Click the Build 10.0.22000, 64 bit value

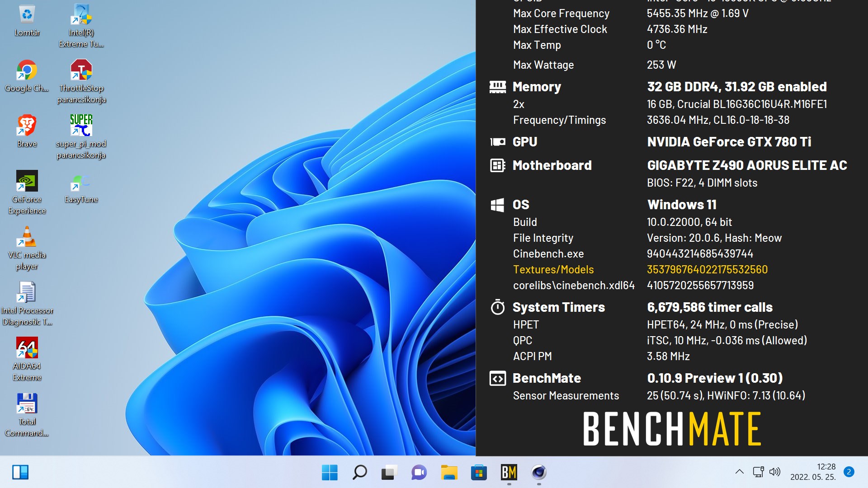click(689, 222)
